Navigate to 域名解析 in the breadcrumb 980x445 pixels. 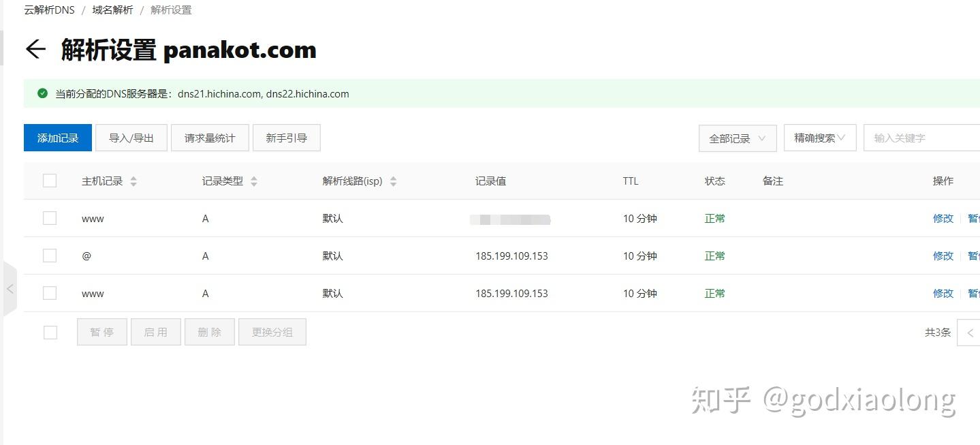click(112, 10)
